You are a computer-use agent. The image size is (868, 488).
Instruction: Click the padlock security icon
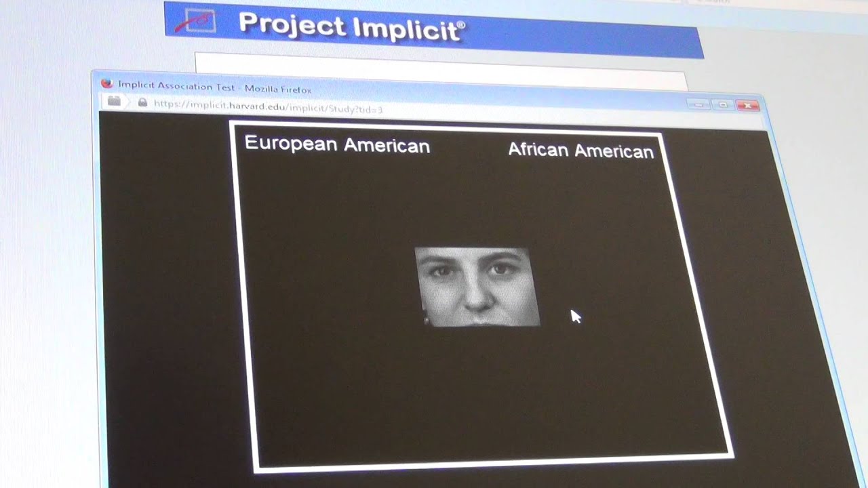click(142, 102)
